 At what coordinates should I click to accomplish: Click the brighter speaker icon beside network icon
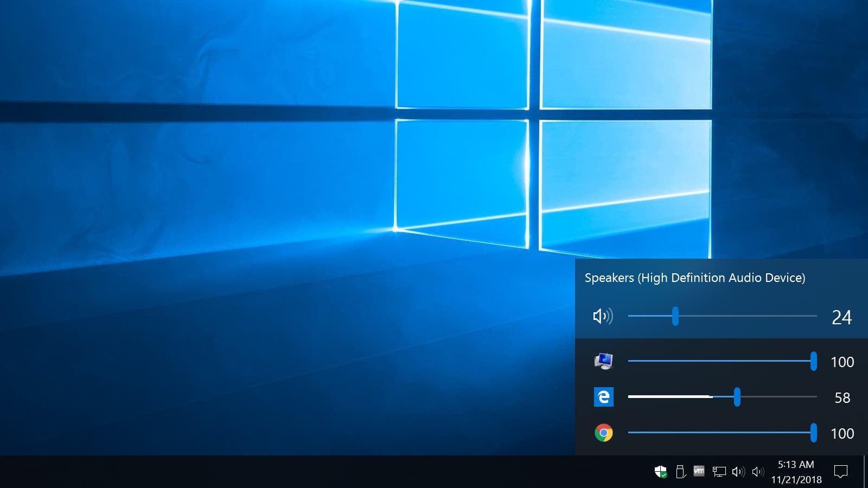(738, 472)
